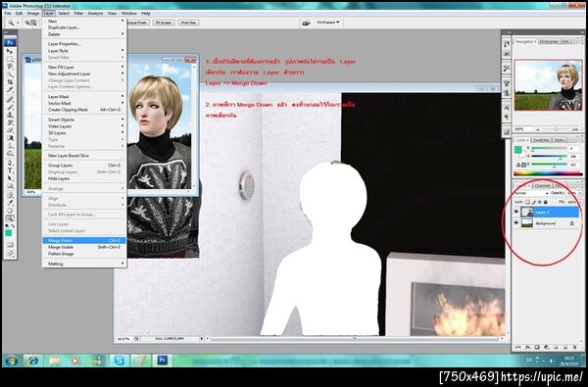The image size is (588, 387).
Task: Select the Slice tool
Action: (10, 89)
